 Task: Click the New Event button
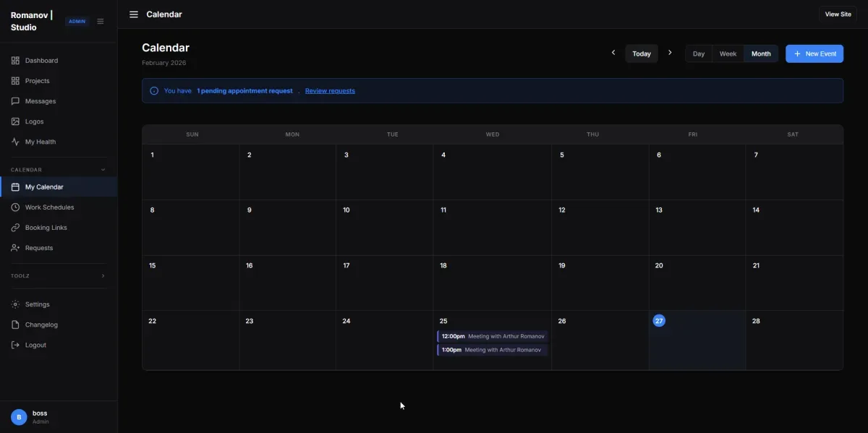(x=814, y=53)
